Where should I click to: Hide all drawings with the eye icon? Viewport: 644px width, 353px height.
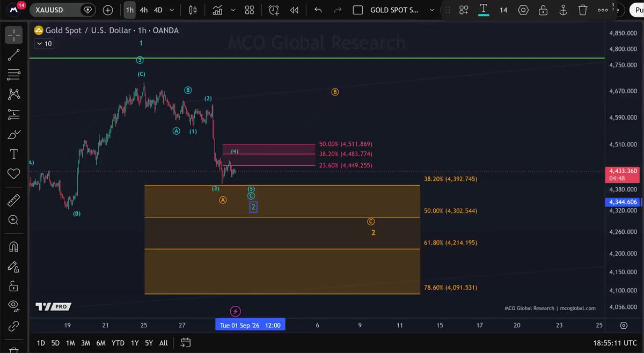pos(13,306)
